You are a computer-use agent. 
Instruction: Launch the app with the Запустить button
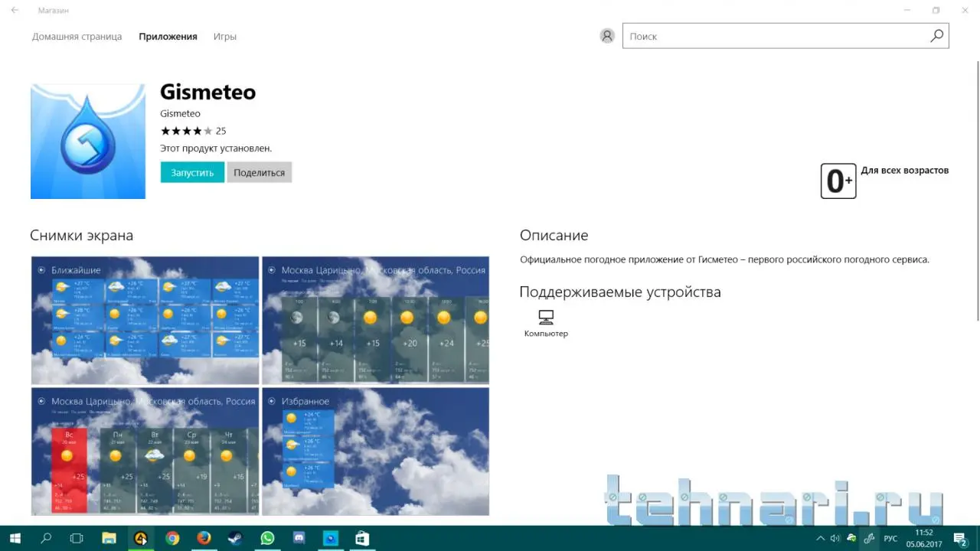(192, 172)
